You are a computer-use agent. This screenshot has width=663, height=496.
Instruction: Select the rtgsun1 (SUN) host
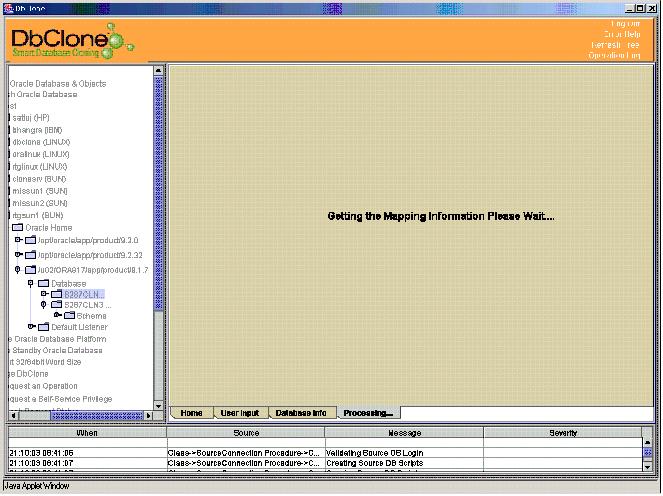click(x=38, y=215)
